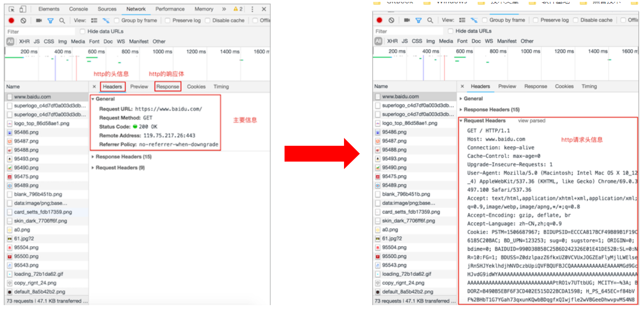Click the Filter input in left DevTools window

click(x=41, y=32)
